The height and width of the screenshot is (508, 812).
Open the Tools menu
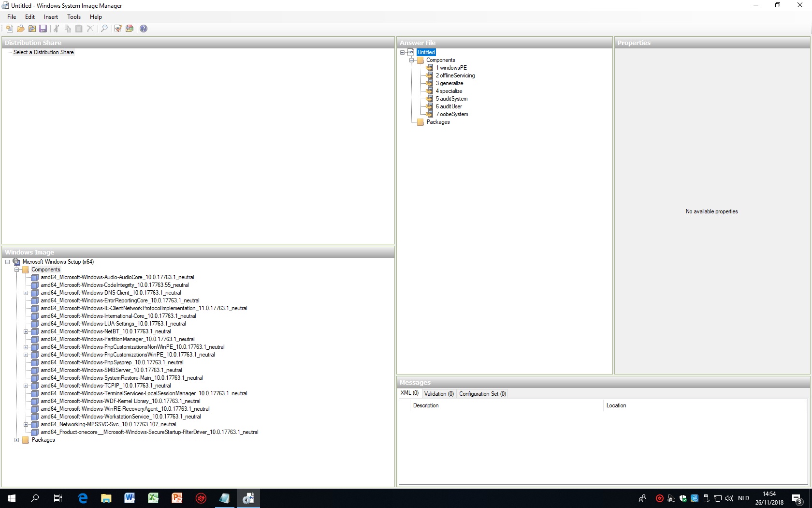(74, 17)
